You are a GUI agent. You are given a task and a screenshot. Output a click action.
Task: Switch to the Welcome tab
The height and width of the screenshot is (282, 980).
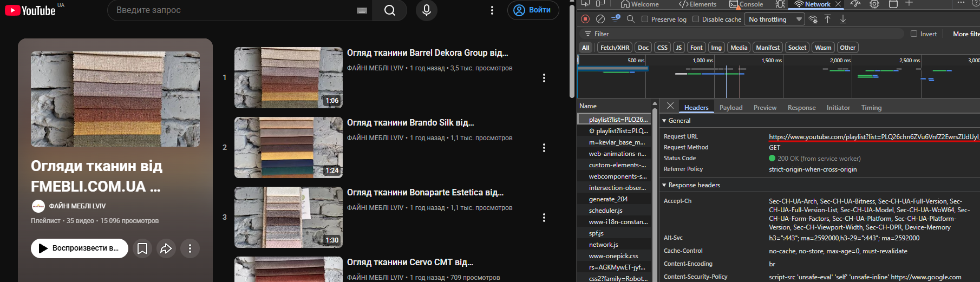639,4
